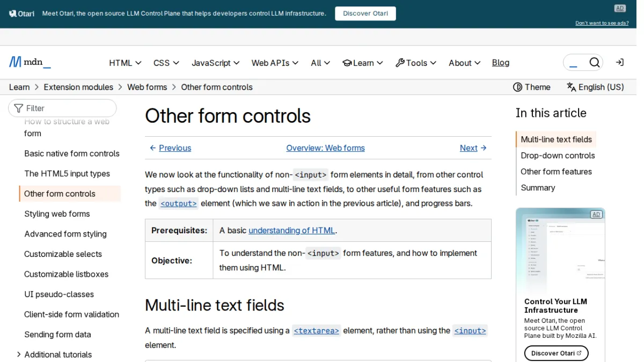
Task: Open The HTML5 input types page
Action: click(67, 174)
